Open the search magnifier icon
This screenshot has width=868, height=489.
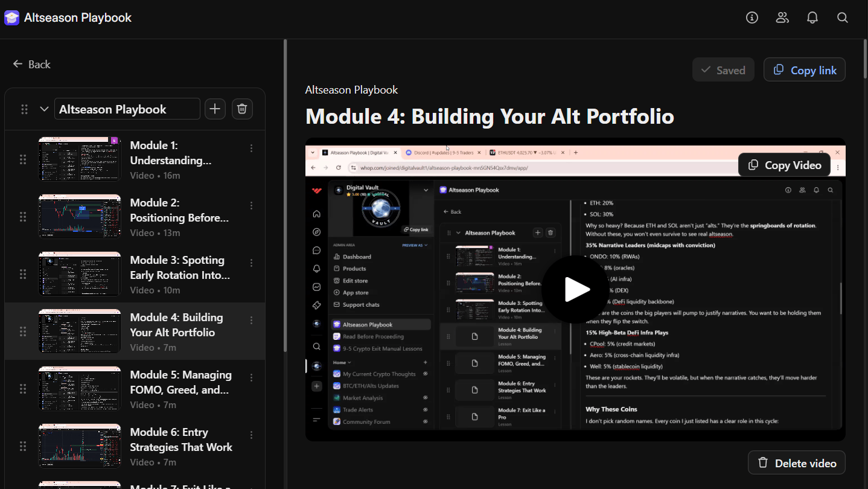tap(843, 18)
